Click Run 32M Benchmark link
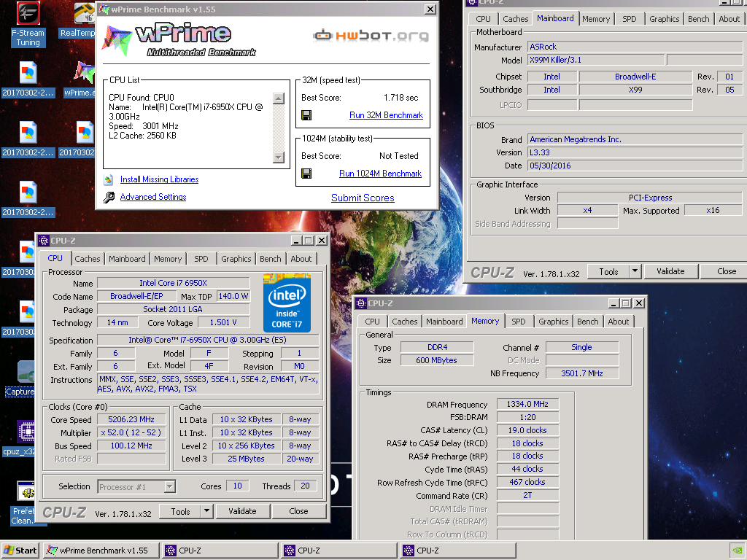Screen dimensions: 747x560 [387, 115]
